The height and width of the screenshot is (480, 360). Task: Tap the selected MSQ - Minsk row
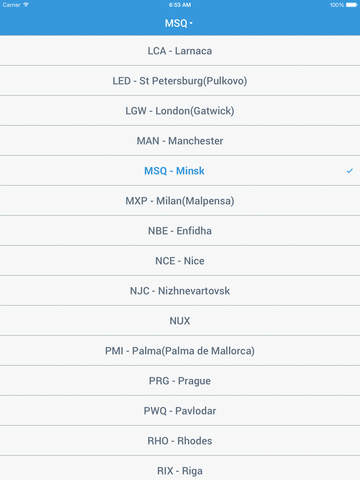click(x=180, y=171)
